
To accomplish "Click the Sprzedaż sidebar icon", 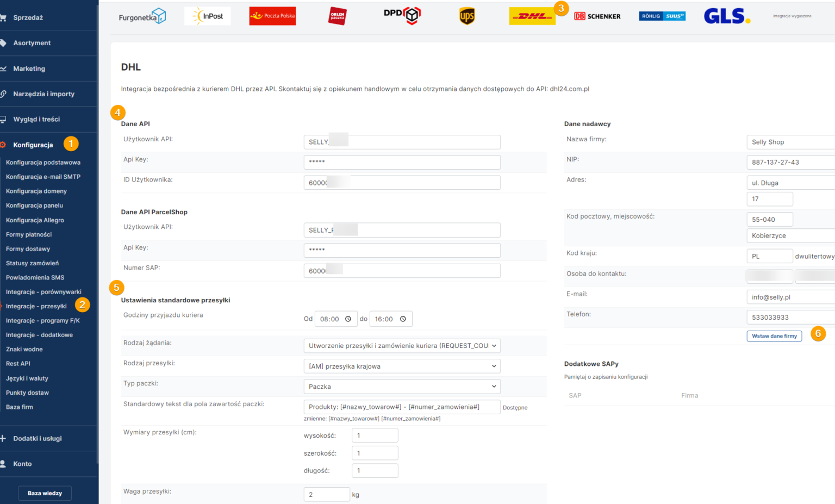I will [6, 17].
